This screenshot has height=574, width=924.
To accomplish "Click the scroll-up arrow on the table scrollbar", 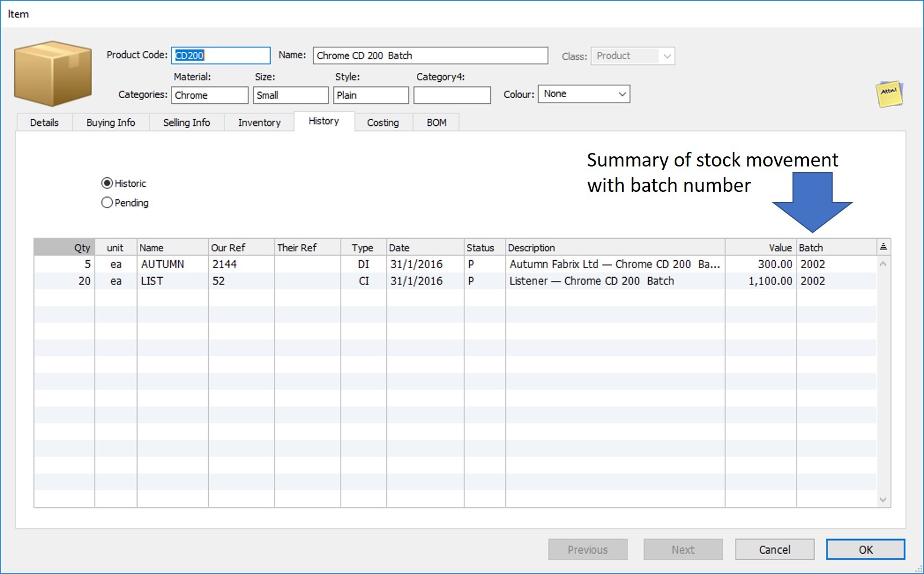I will pyautogui.click(x=883, y=262).
